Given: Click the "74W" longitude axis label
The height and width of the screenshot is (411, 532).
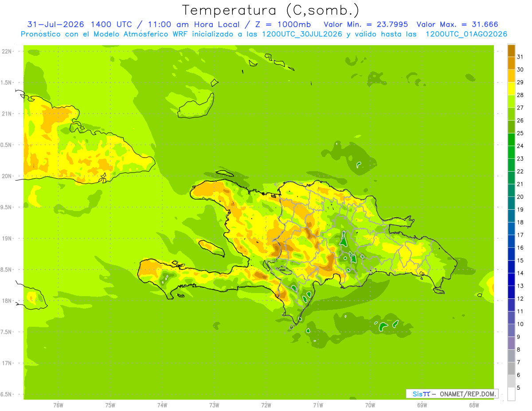Looking at the screenshot, I should [162, 405].
